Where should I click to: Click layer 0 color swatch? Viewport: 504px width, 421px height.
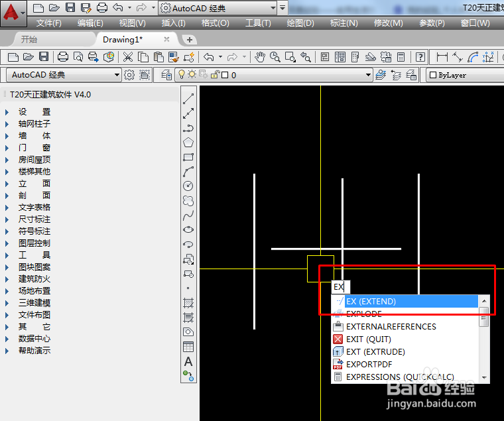pos(225,75)
